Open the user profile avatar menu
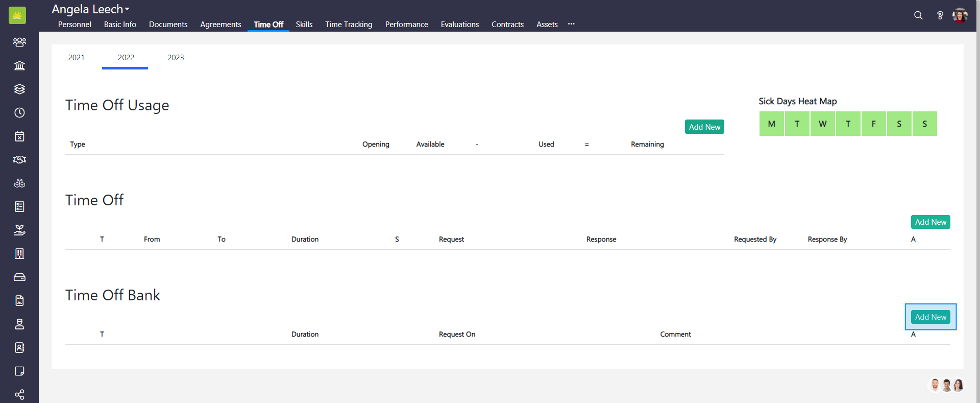The height and width of the screenshot is (403, 980). 960,15
